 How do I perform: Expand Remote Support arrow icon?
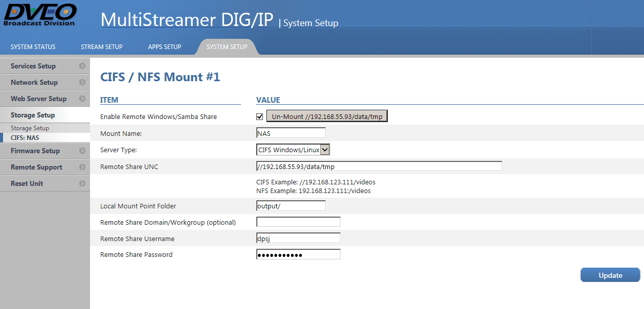pos(82,167)
